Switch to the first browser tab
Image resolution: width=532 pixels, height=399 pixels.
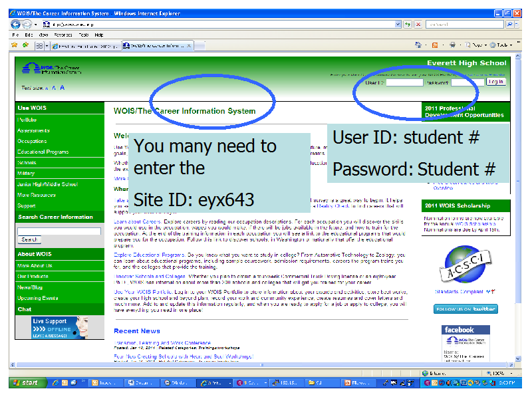(x=86, y=46)
